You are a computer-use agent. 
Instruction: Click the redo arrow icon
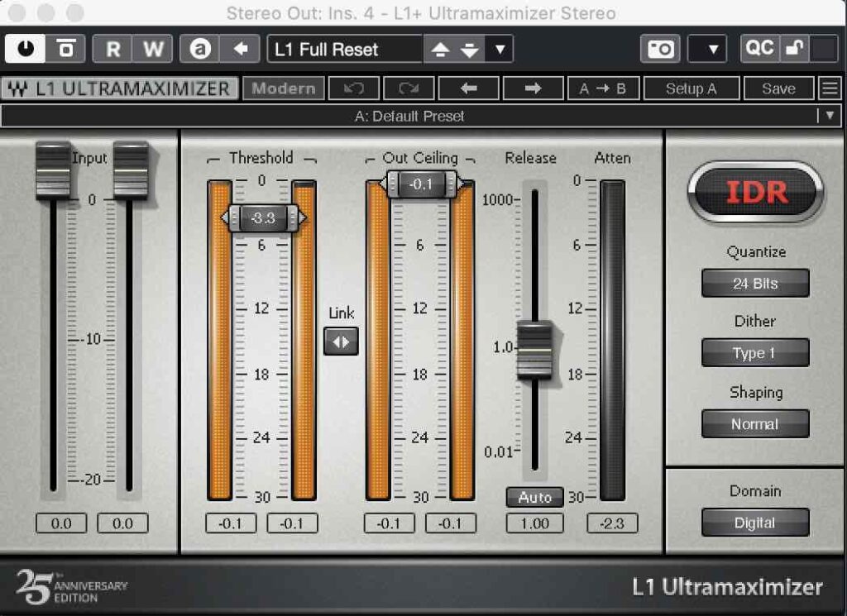(408, 88)
